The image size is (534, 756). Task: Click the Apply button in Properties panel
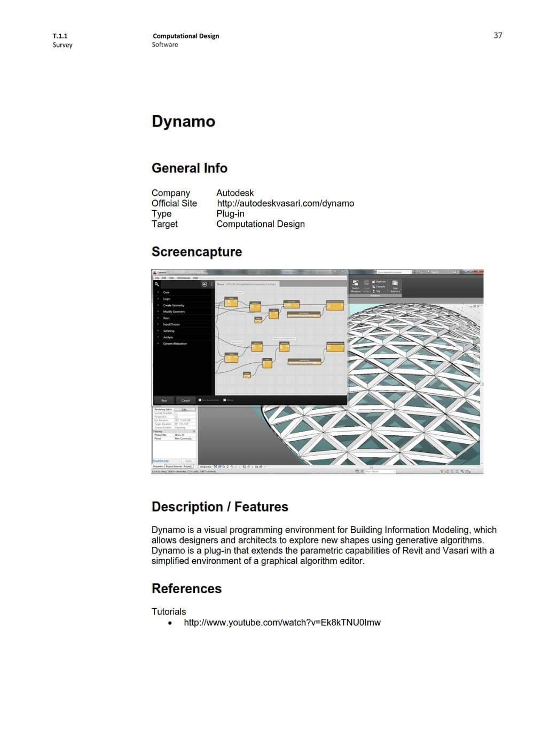point(187,460)
